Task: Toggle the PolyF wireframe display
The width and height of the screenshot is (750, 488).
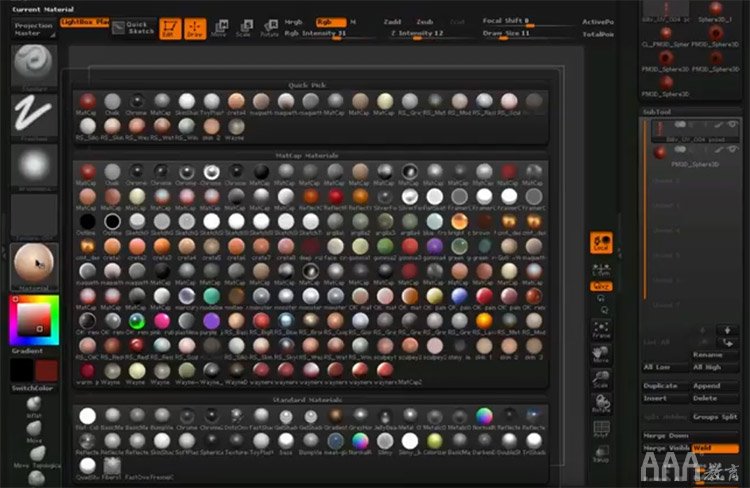Action: 601,429
